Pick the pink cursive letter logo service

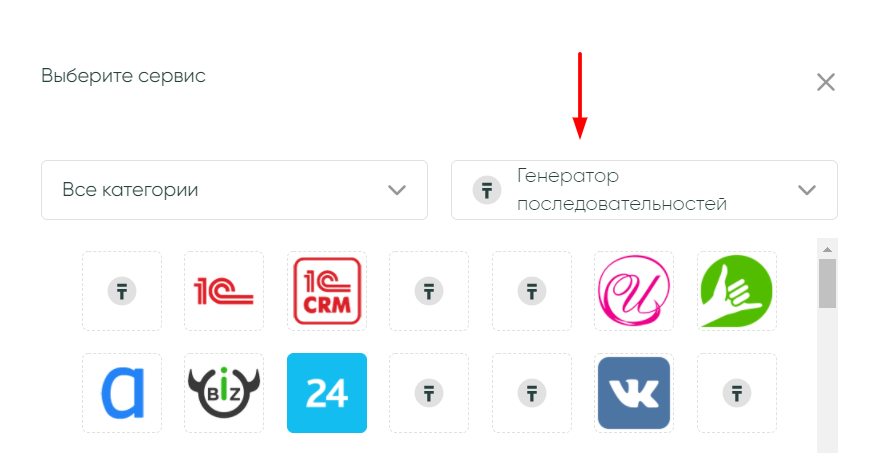tap(634, 291)
